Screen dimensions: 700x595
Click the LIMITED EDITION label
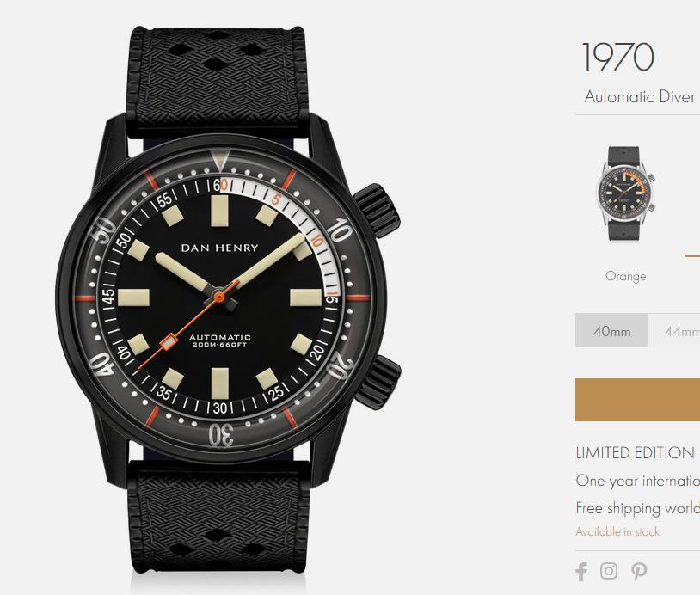[x=635, y=453]
